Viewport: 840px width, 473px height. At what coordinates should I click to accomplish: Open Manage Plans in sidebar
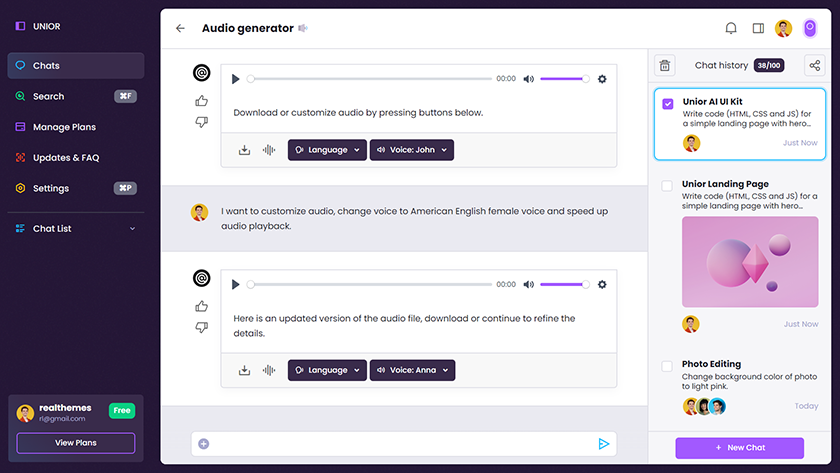click(x=64, y=127)
